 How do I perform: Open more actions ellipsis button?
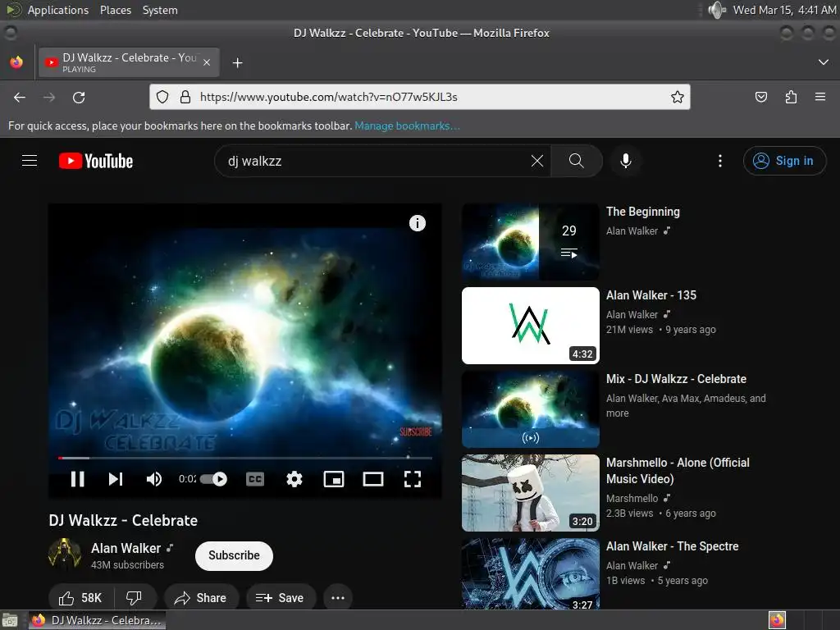[338, 598]
